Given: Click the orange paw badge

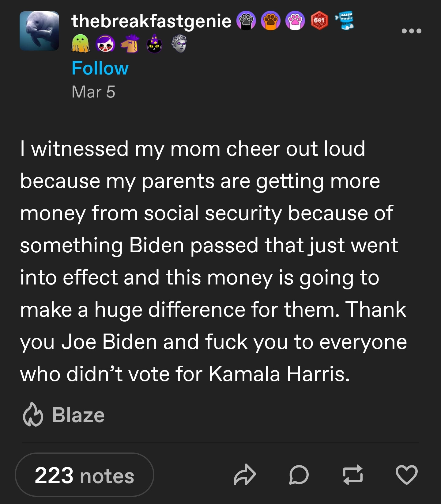Looking at the screenshot, I should tap(271, 21).
